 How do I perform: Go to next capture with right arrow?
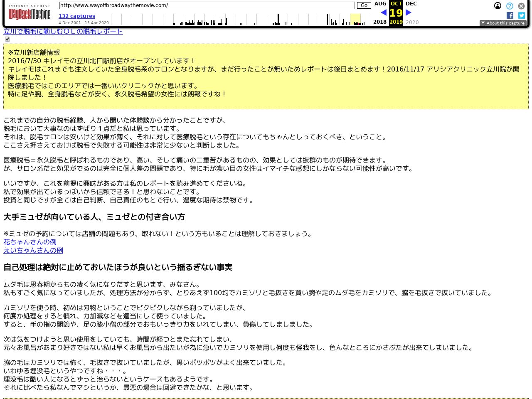409,12
